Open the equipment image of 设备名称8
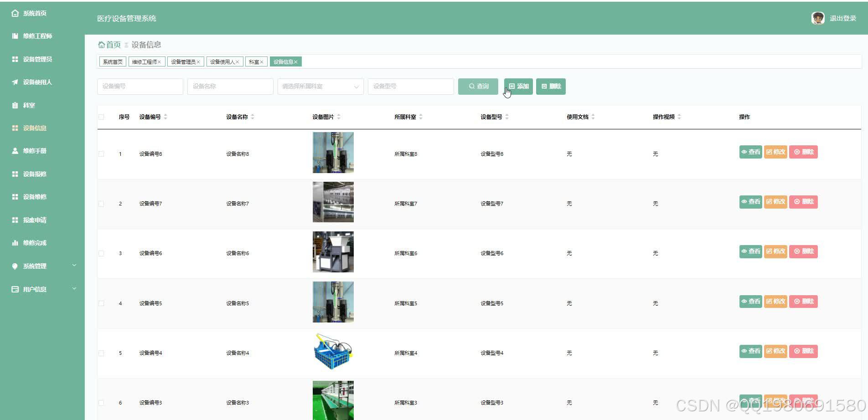This screenshot has width=868, height=420. [x=333, y=153]
